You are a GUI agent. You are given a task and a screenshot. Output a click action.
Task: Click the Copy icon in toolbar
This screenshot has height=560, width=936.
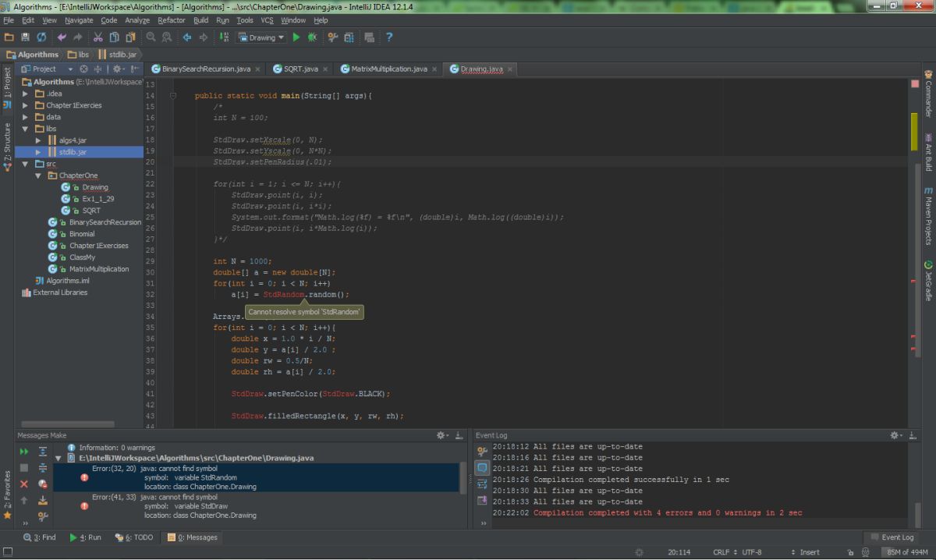(x=113, y=37)
